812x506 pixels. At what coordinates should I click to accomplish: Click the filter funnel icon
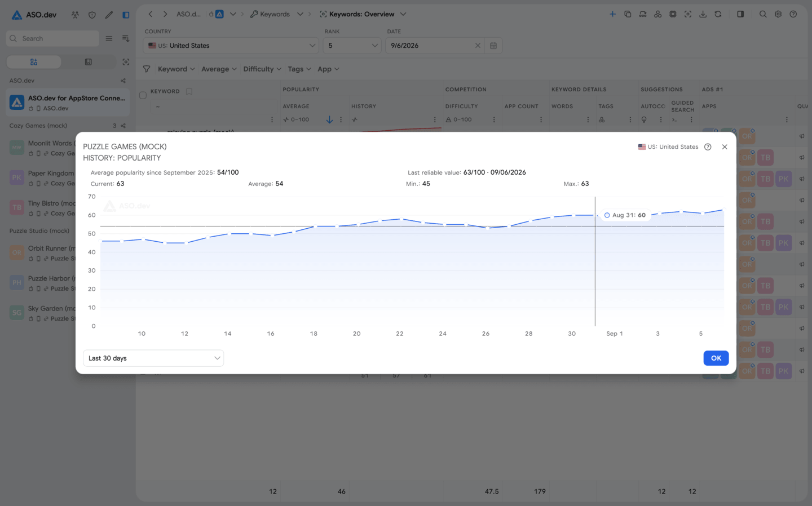click(147, 69)
